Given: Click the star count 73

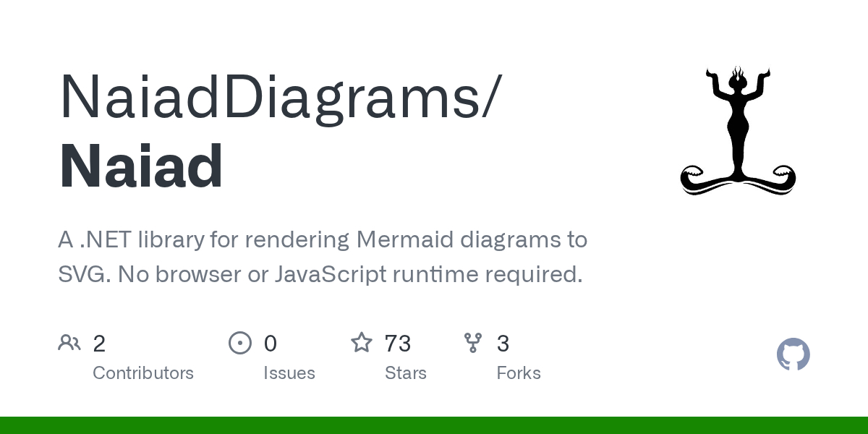Looking at the screenshot, I should point(398,344).
